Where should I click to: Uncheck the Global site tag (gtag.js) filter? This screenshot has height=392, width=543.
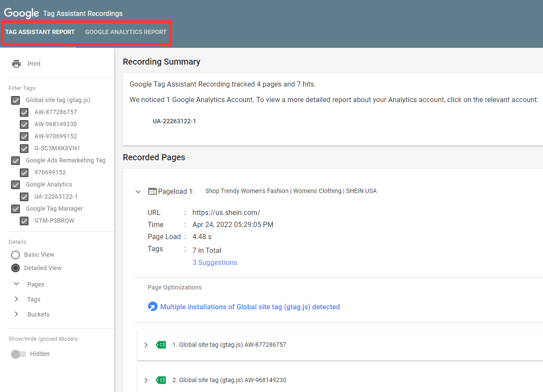coord(16,100)
